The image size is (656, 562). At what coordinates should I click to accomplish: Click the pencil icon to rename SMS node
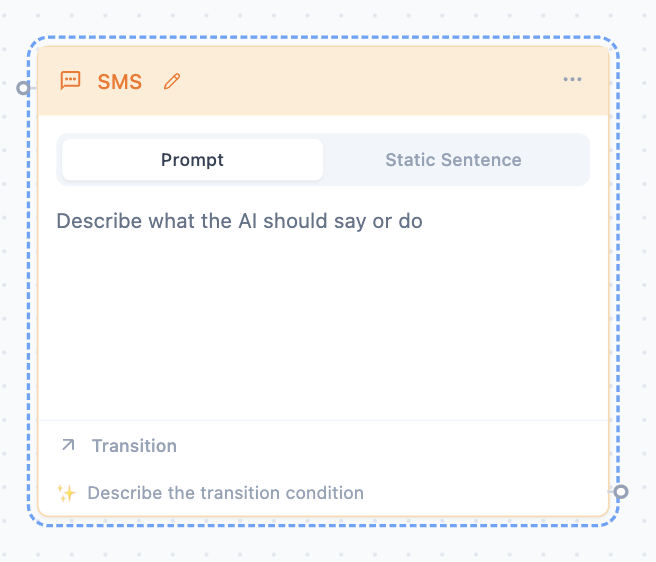(172, 81)
